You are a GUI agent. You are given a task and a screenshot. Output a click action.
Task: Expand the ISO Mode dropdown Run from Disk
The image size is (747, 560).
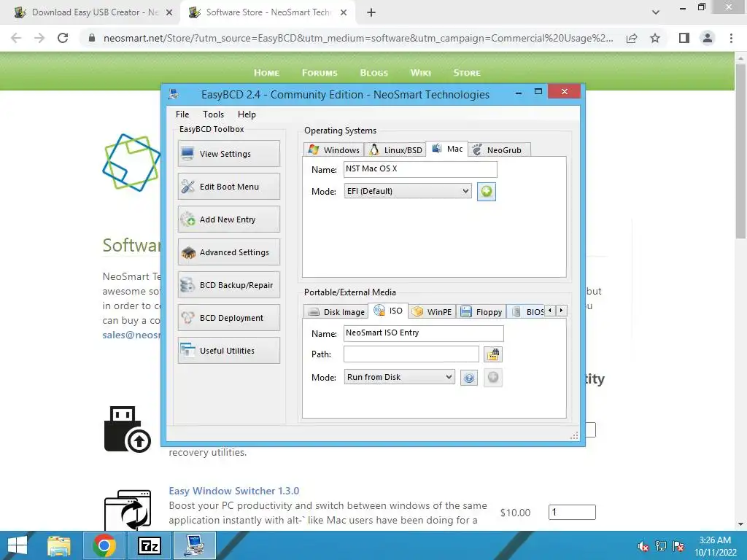(x=399, y=377)
